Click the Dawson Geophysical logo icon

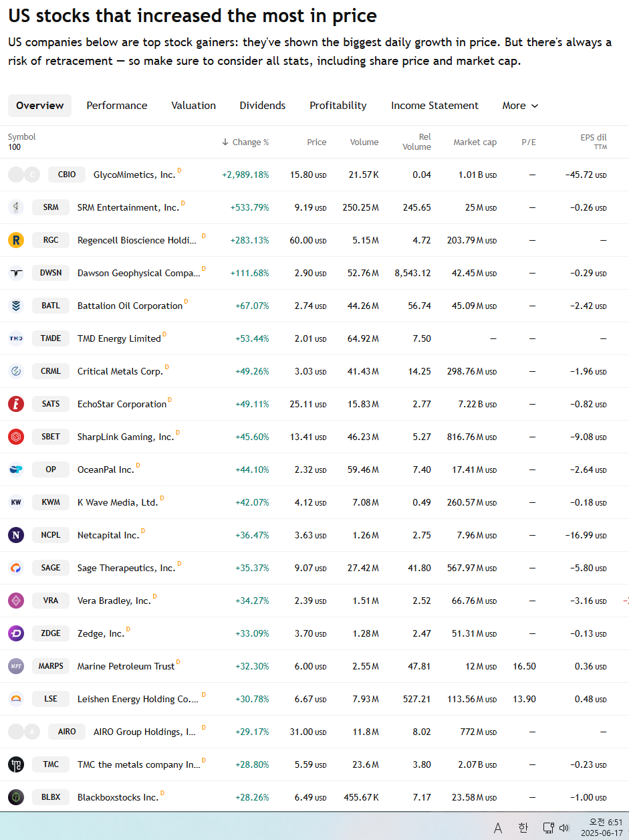(16, 273)
